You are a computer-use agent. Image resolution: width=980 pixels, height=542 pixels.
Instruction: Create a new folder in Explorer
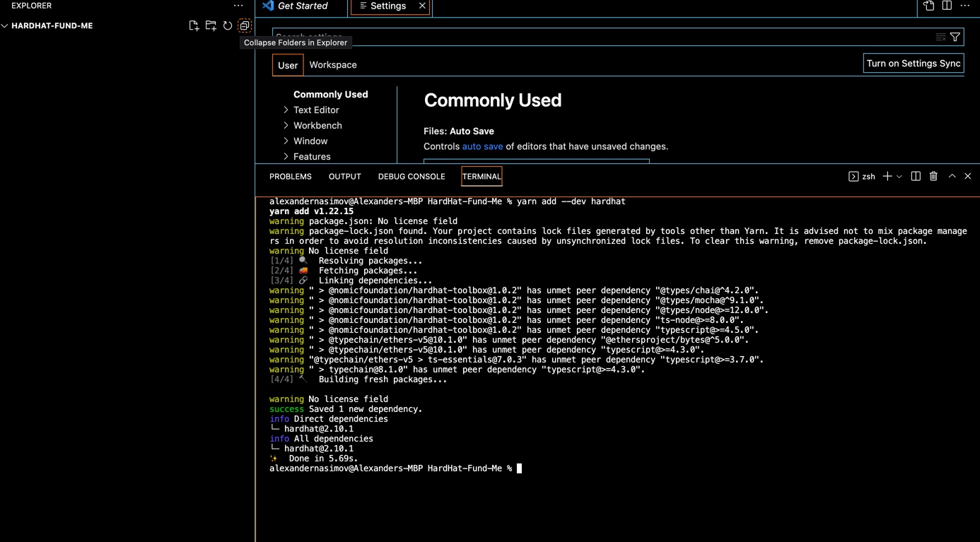(x=211, y=25)
